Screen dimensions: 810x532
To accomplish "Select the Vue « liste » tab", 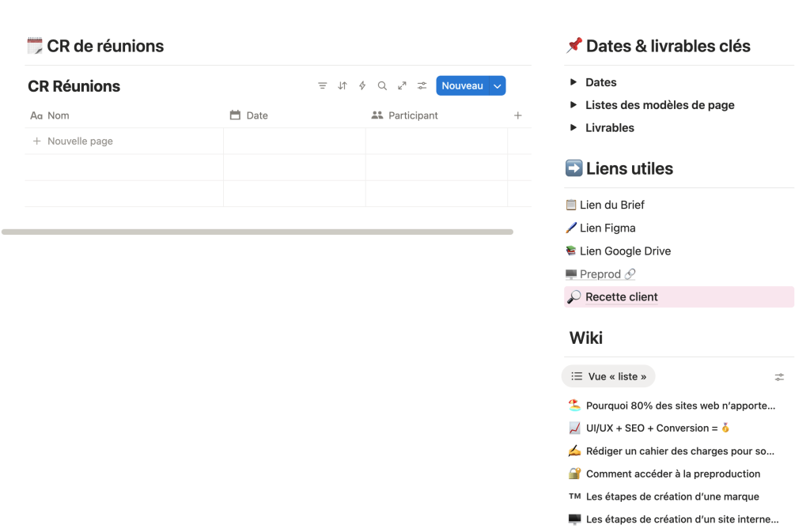I will tap(608, 377).
